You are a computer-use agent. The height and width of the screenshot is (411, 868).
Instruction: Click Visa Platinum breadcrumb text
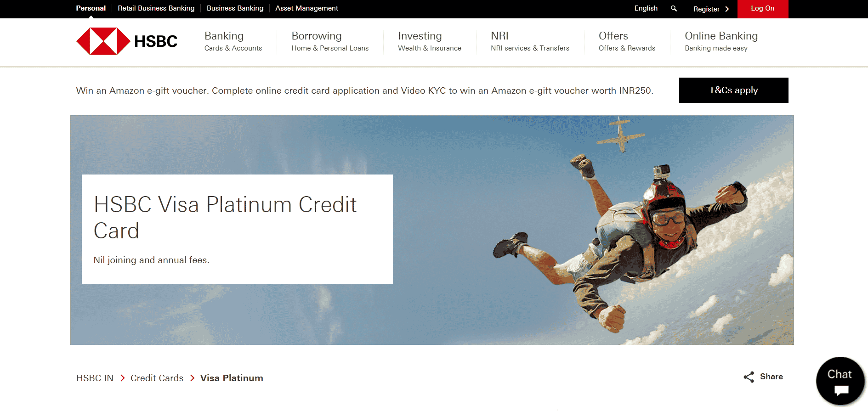(232, 378)
